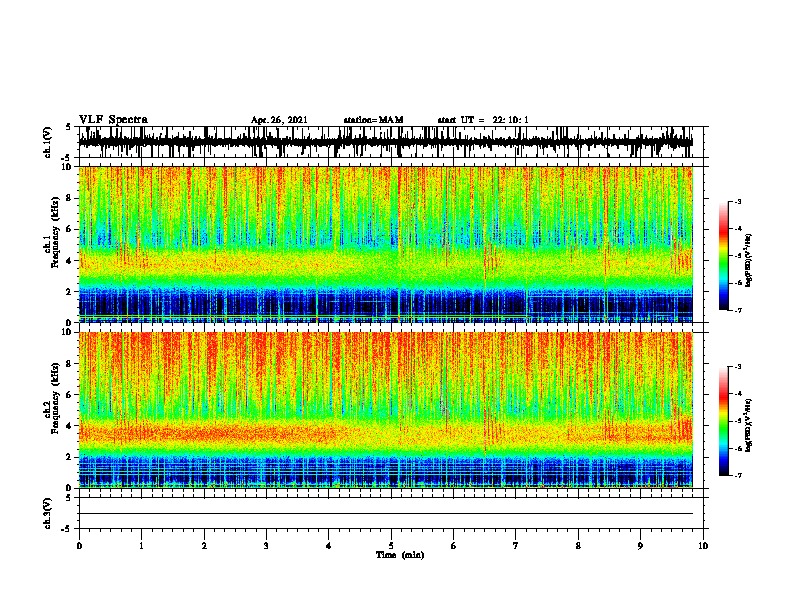
Task: Click the time axis tick label "8"
Action: pos(578,546)
